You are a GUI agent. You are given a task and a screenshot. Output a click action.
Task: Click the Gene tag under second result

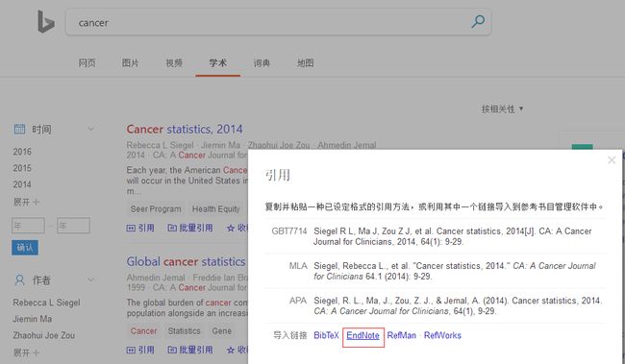[x=221, y=331]
